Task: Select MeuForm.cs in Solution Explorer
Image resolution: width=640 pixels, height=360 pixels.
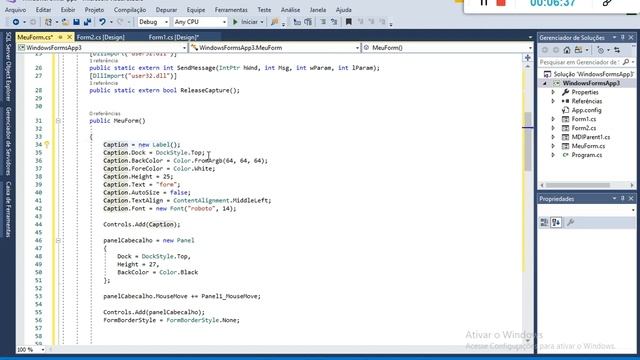Action: pos(588,146)
